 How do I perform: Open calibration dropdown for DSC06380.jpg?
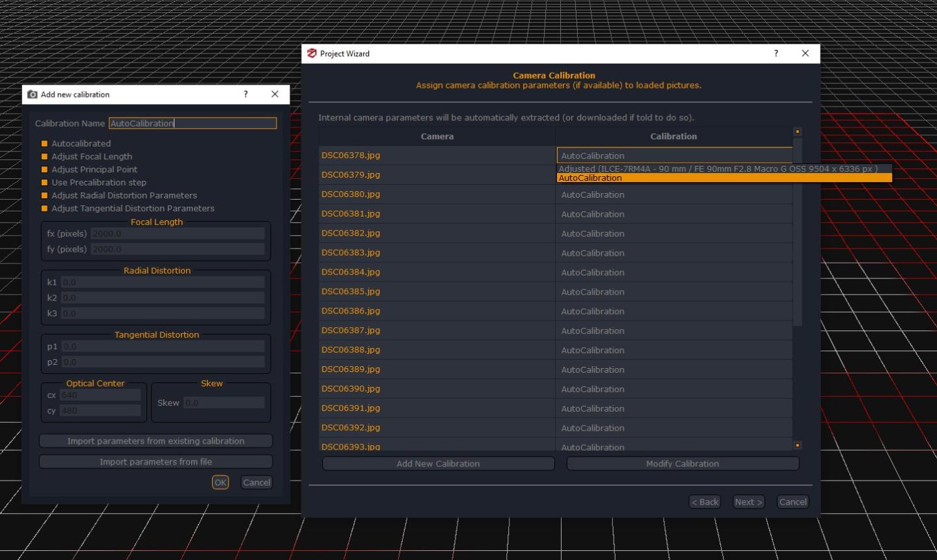(673, 194)
